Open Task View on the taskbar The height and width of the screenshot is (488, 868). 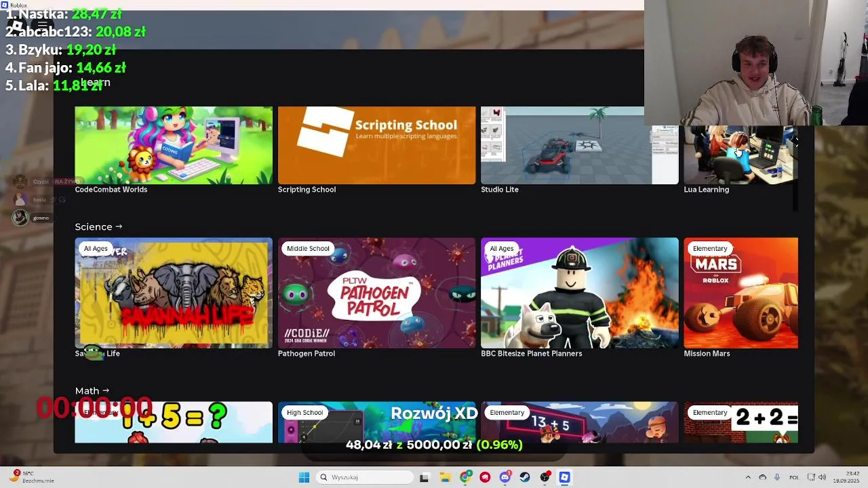[x=424, y=477]
